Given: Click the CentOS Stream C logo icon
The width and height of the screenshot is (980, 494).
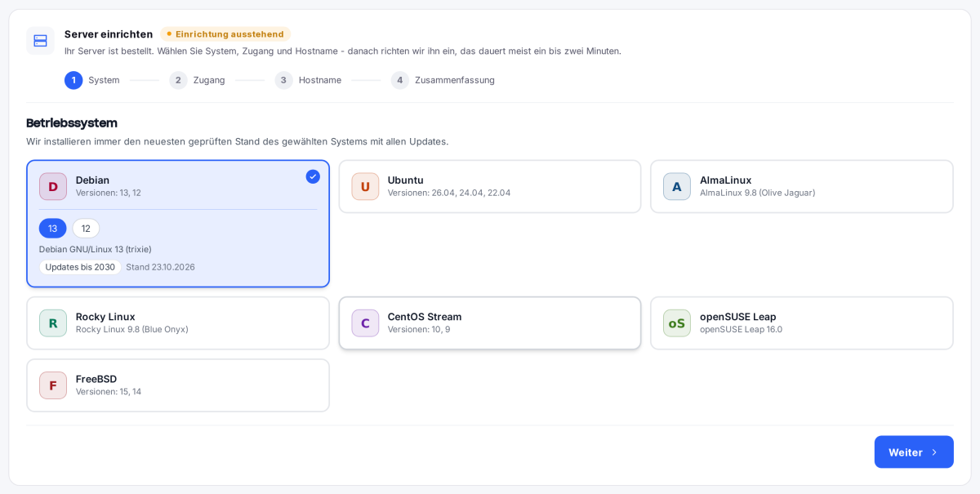Looking at the screenshot, I should point(365,323).
